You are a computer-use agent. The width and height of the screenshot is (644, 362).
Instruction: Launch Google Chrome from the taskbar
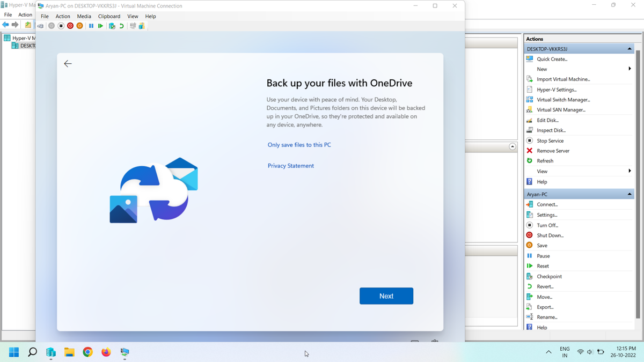(88, 352)
